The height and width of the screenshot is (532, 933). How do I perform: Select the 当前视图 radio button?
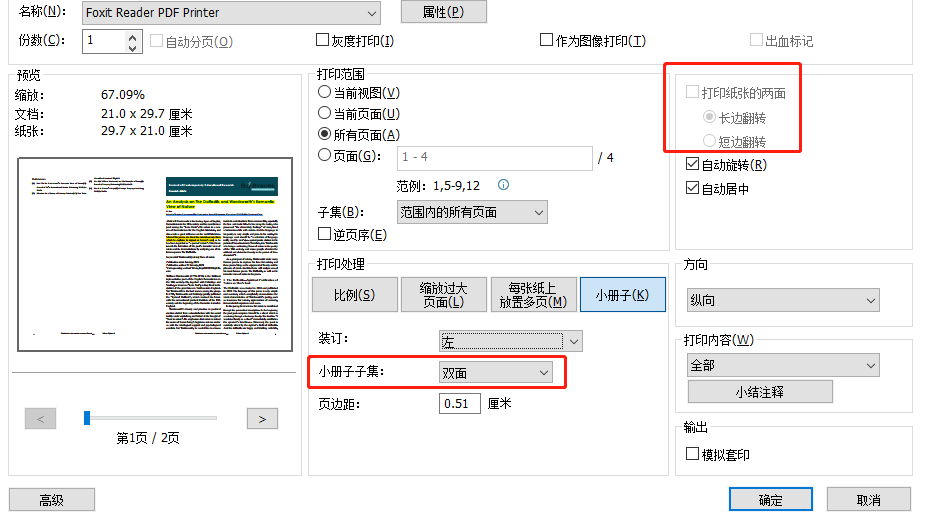[325, 92]
